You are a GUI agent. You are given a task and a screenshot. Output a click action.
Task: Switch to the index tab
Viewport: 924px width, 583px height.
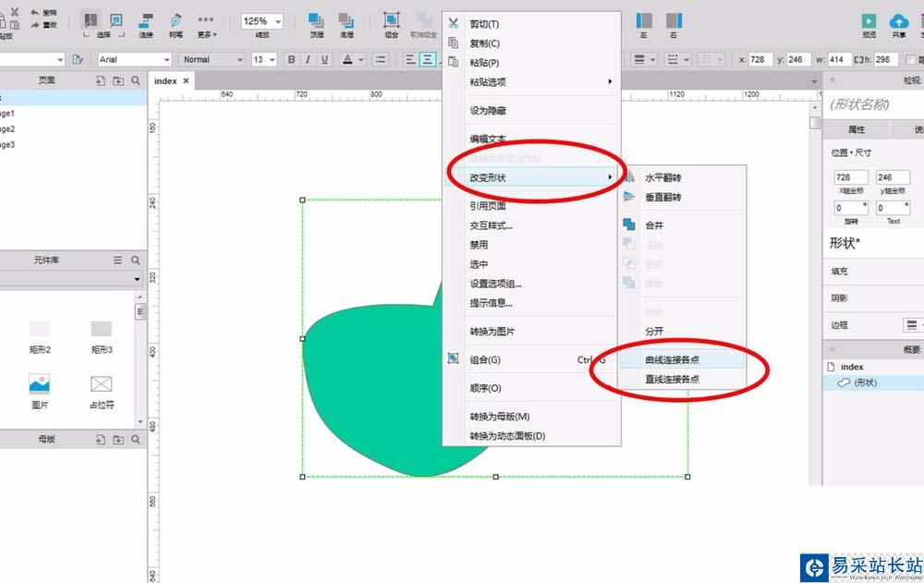[x=165, y=80]
